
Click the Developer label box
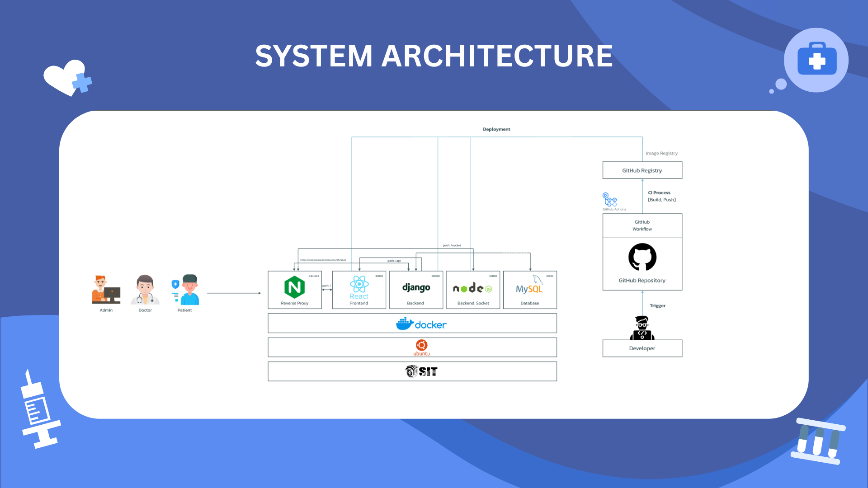click(642, 348)
